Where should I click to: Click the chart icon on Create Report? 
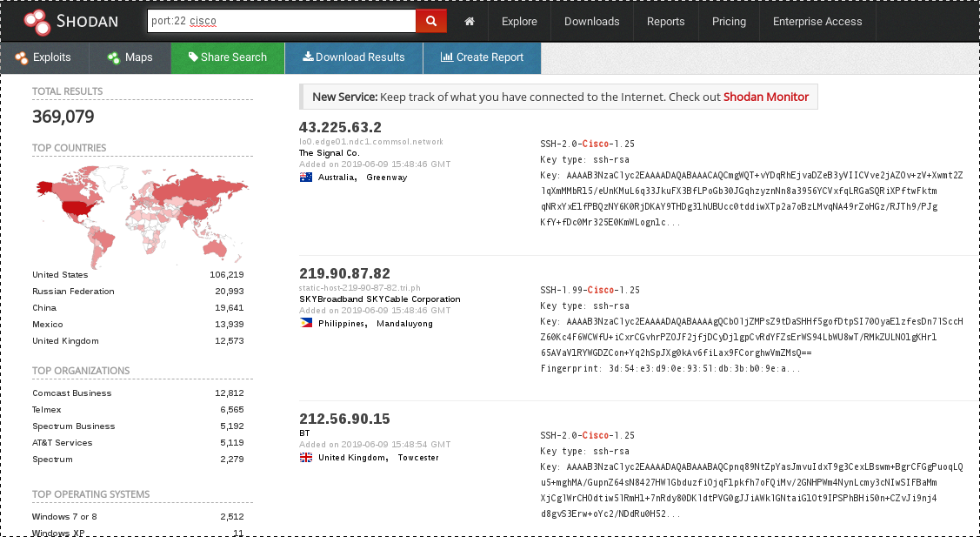[x=447, y=57]
